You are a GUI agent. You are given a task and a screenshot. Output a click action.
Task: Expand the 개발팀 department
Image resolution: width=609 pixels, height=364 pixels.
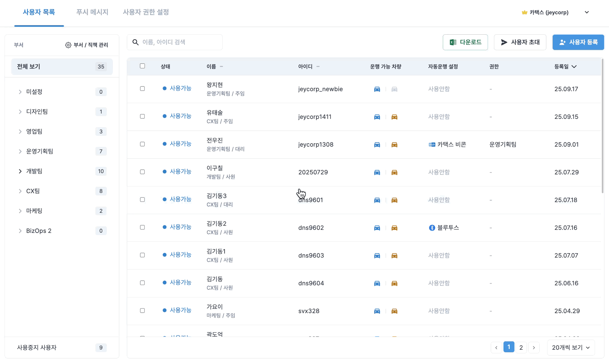pos(20,171)
